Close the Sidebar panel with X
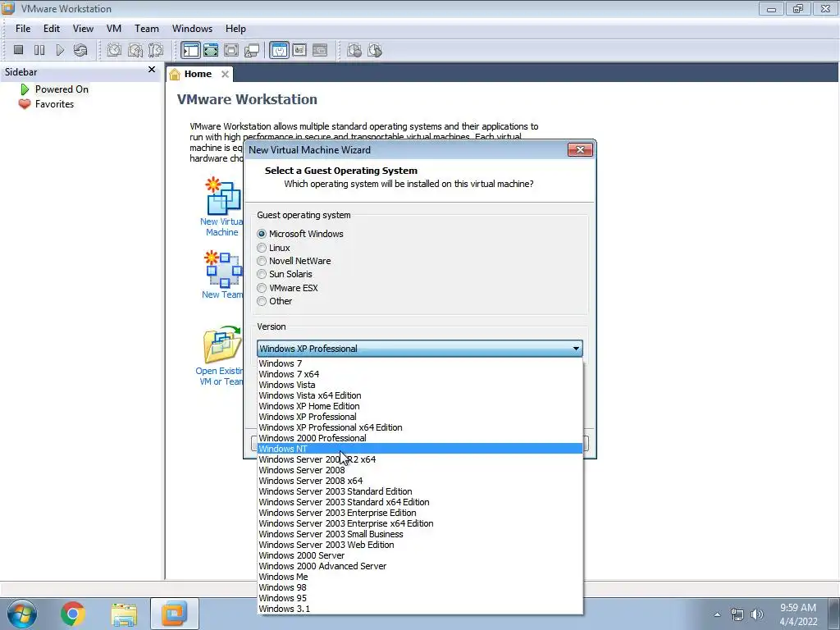The width and height of the screenshot is (840, 630). pyautogui.click(x=152, y=70)
